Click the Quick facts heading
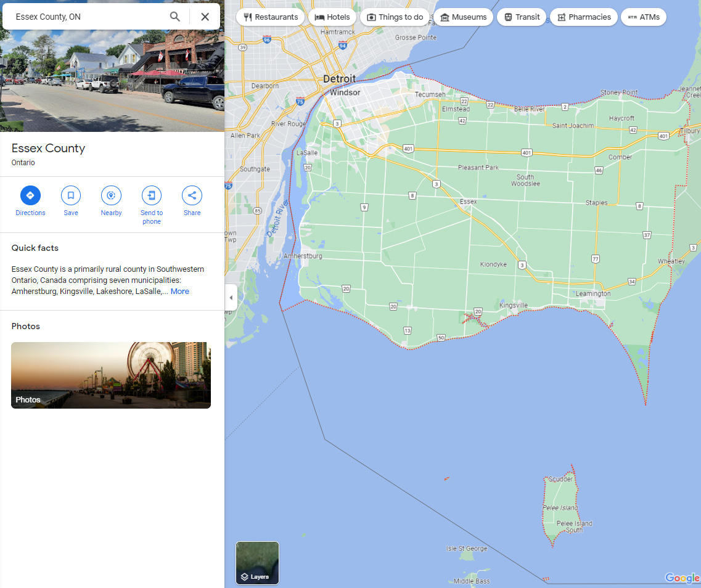 [x=35, y=248]
